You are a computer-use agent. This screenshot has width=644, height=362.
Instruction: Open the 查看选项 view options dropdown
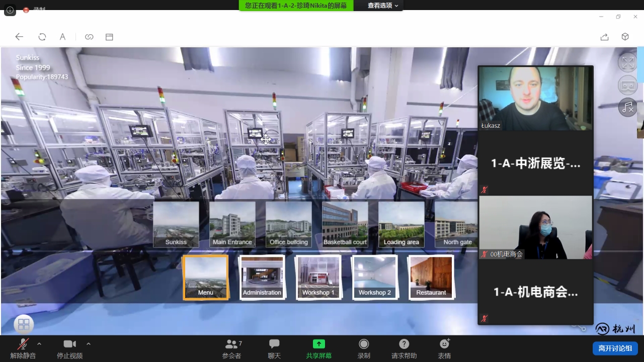coord(382,6)
